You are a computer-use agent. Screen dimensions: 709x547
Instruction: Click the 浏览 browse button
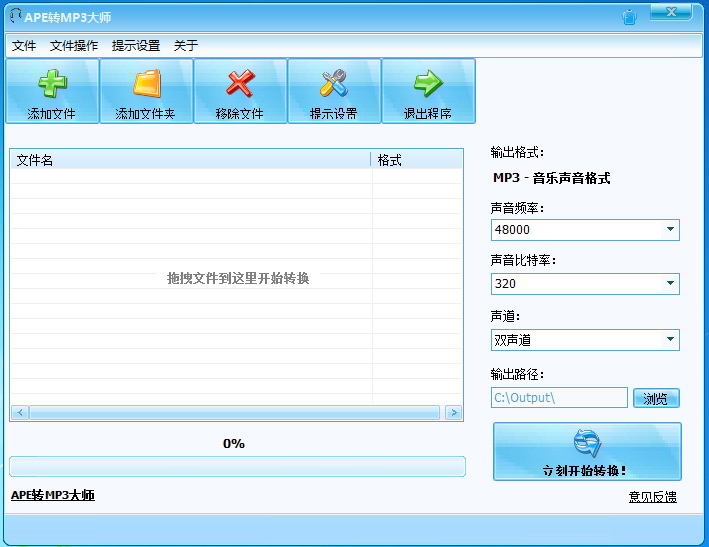pyautogui.click(x=656, y=398)
